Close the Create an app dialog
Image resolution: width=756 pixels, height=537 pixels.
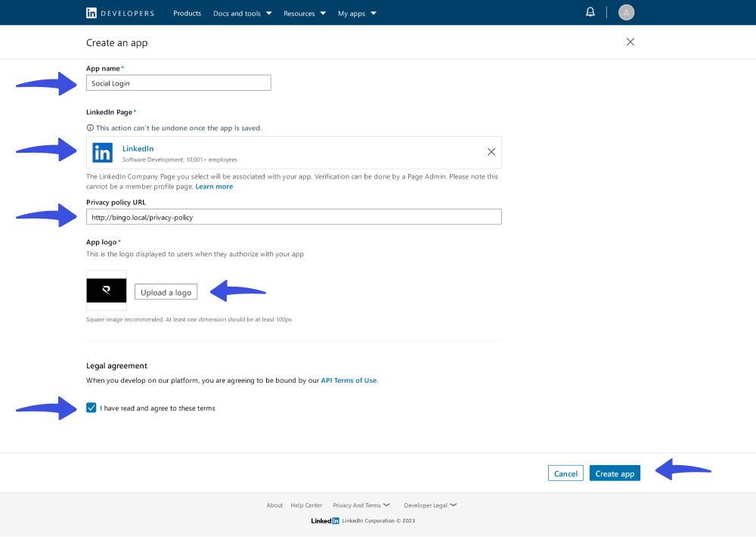631,42
